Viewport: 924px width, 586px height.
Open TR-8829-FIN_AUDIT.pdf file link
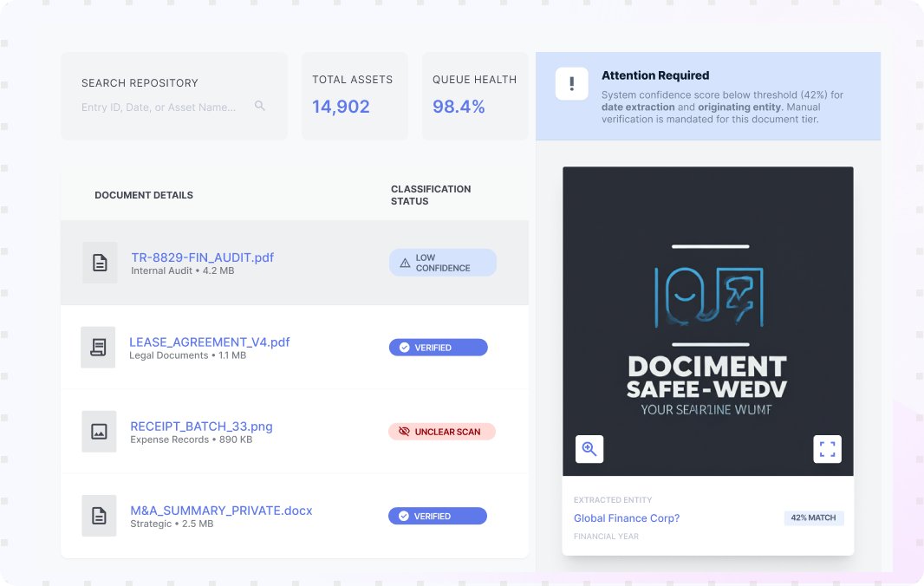pyautogui.click(x=202, y=257)
